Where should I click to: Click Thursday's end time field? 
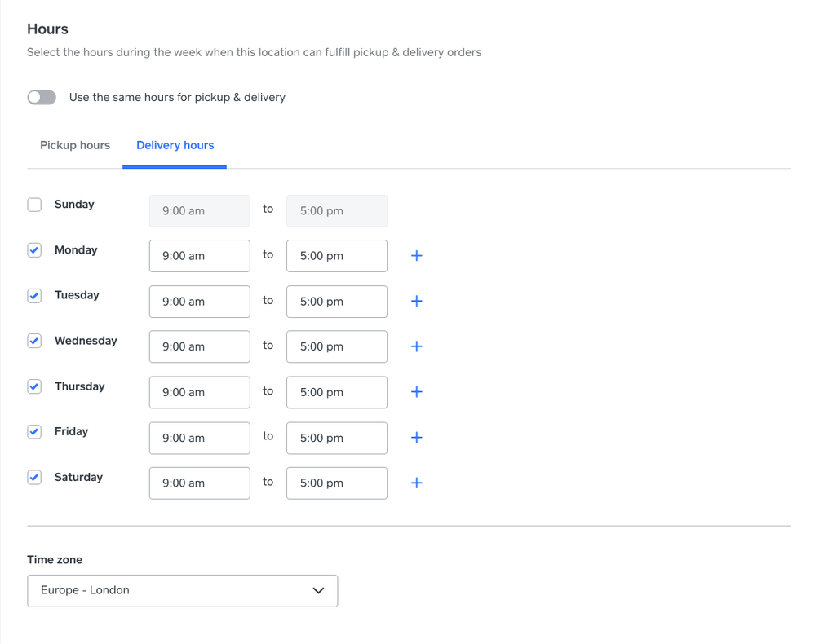click(336, 392)
